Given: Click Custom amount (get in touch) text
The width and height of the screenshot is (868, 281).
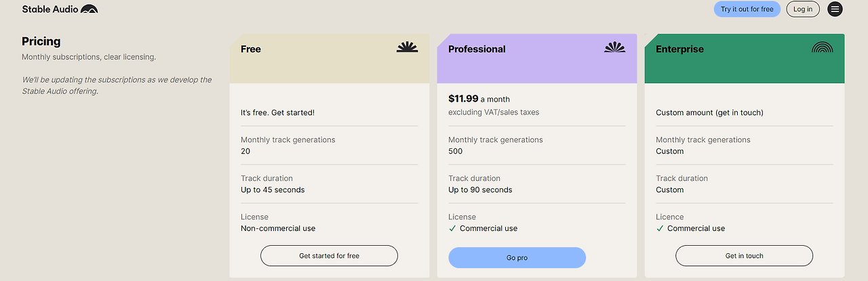Looking at the screenshot, I should point(709,113).
